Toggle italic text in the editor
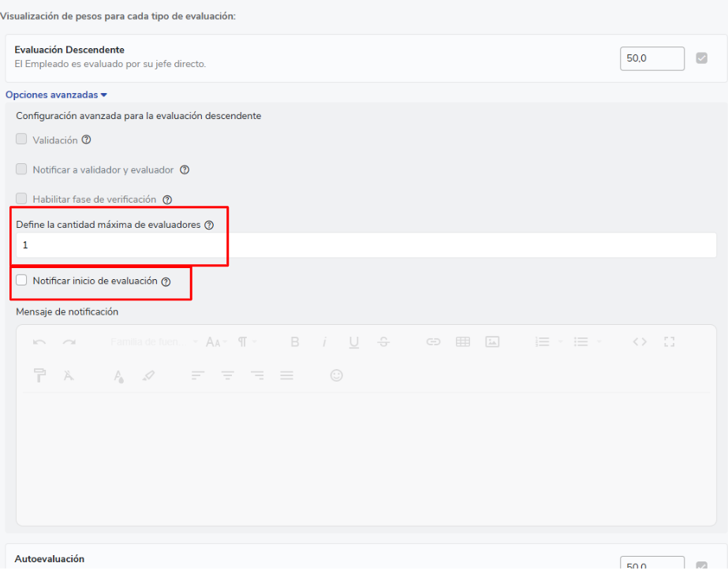The image size is (728, 578). pyautogui.click(x=324, y=342)
